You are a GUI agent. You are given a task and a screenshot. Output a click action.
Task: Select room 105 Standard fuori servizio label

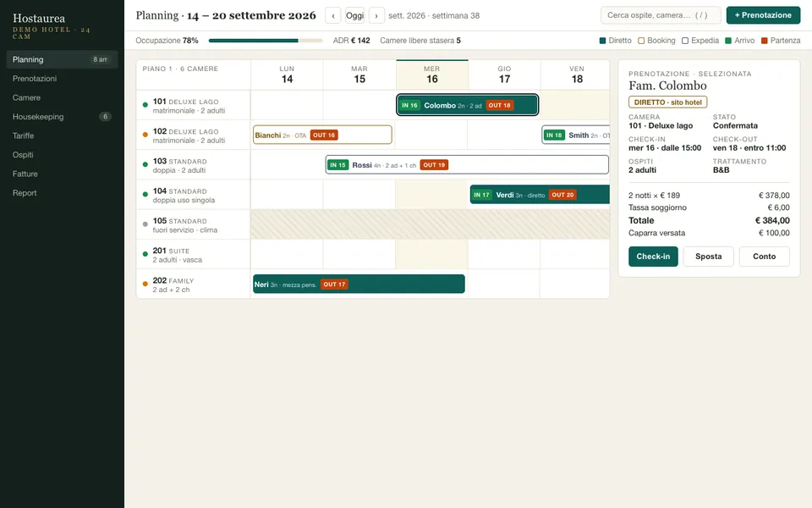tap(193, 224)
